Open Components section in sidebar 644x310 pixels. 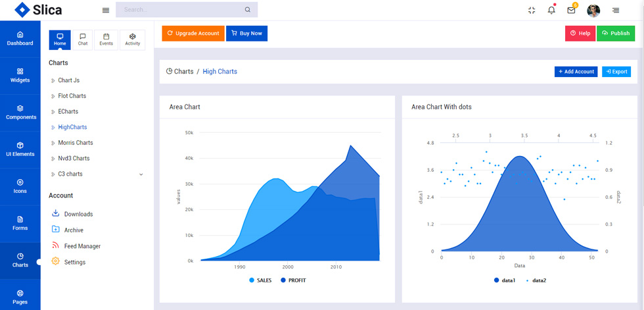(20, 113)
